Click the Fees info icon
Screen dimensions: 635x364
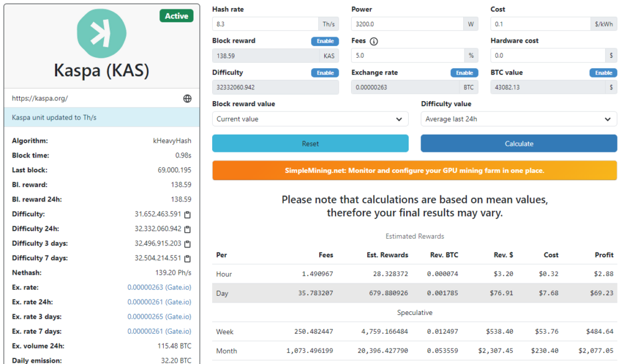[374, 42]
